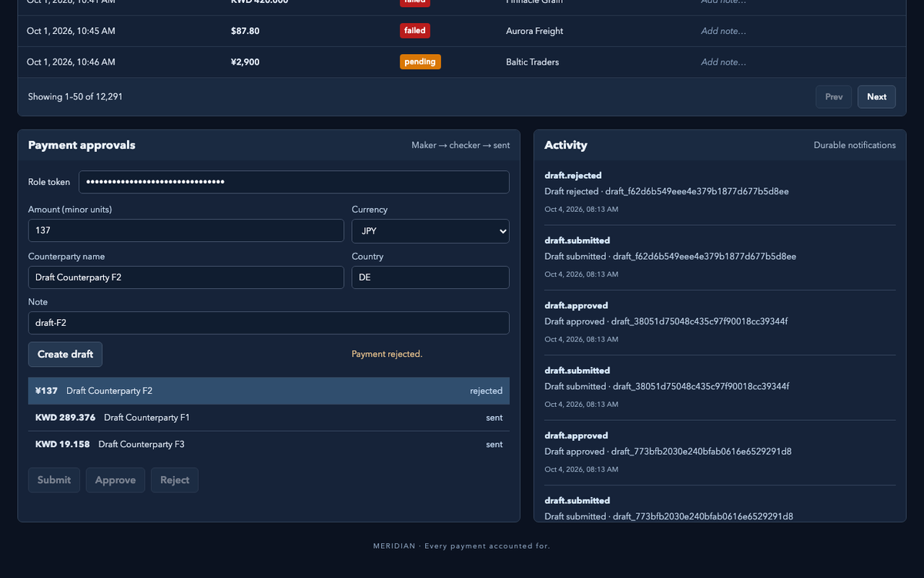Click the Baltic Traders counterparty name
Viewport: 924px width, 578px height.
(x=532, y=62)
